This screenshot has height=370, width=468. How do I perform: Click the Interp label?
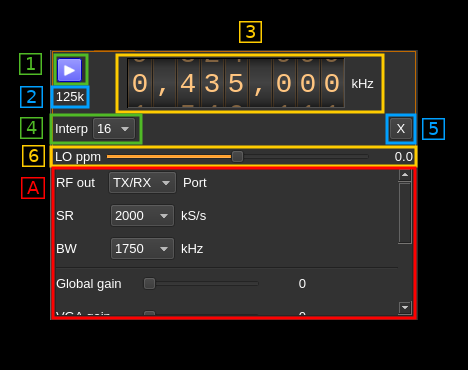click(71, 129)
